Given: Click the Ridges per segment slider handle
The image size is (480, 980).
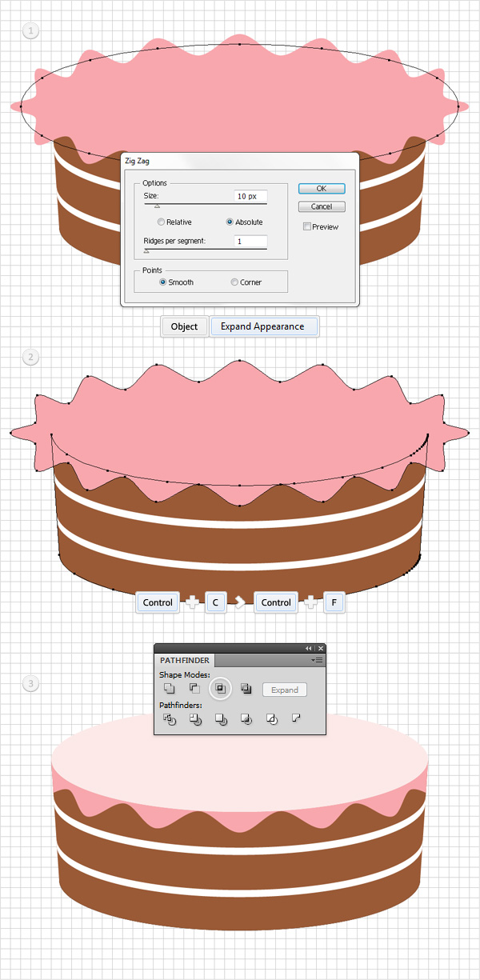Looking at the screenshot, I should (146, 251).
